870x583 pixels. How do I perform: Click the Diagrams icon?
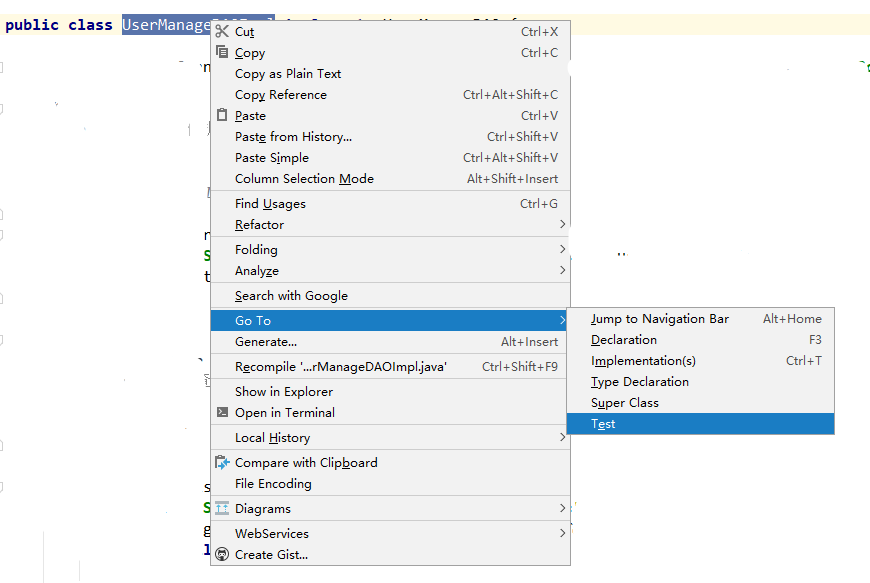coord(222,508)
